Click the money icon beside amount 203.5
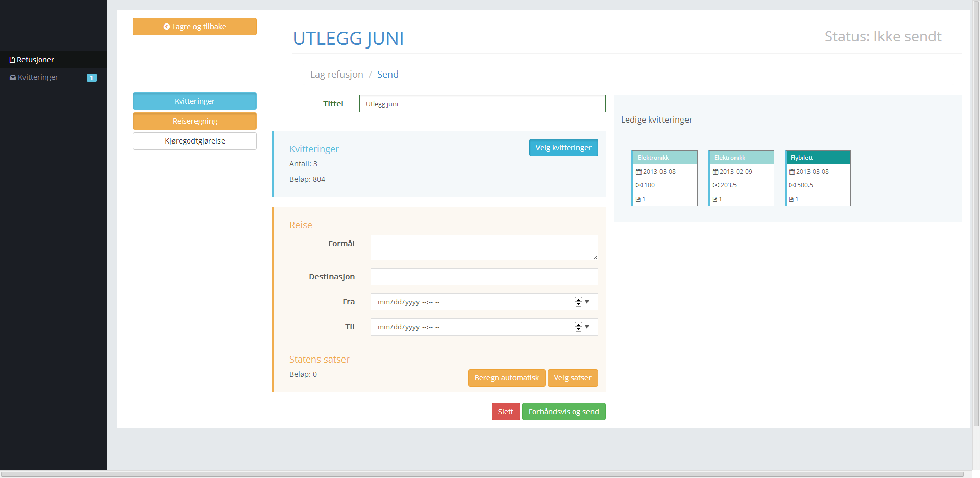 (x=716, y=185)
